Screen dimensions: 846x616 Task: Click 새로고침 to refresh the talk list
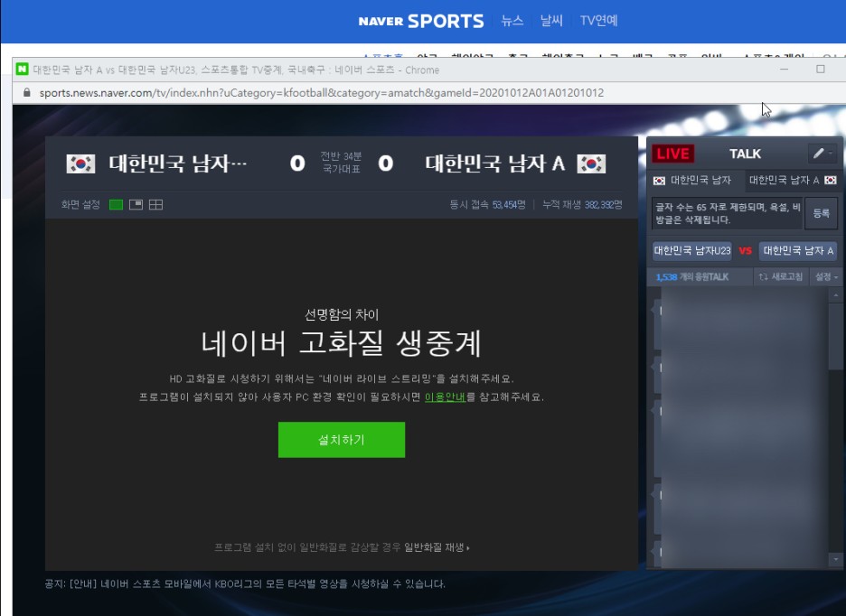click(x=781, y=276)
